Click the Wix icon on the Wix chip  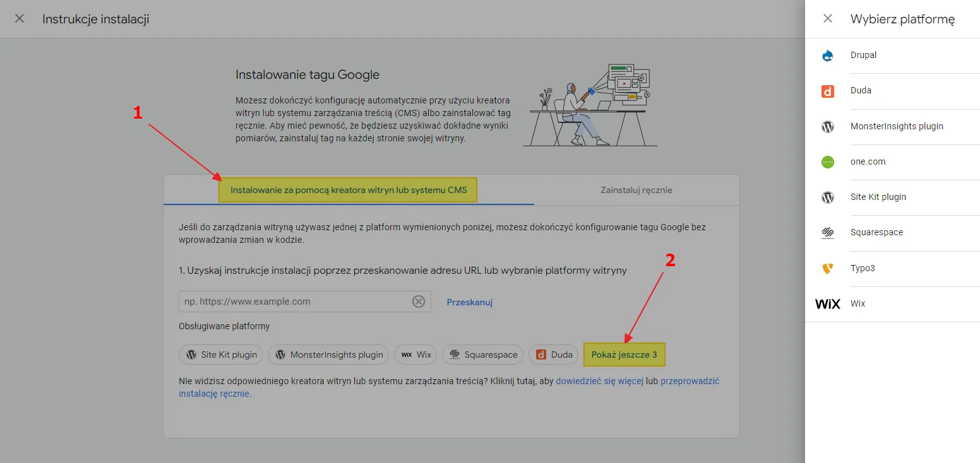(407, 355)
